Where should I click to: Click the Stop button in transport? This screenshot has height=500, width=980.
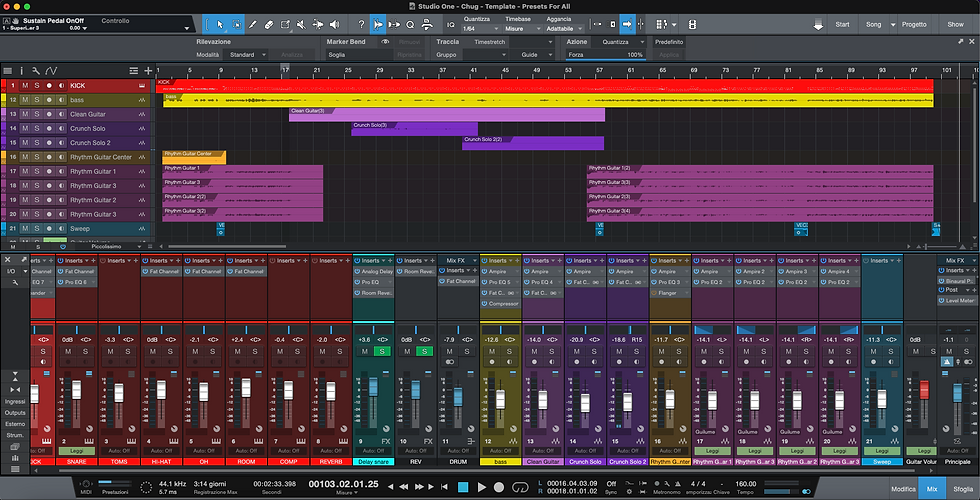click(463, 487)
